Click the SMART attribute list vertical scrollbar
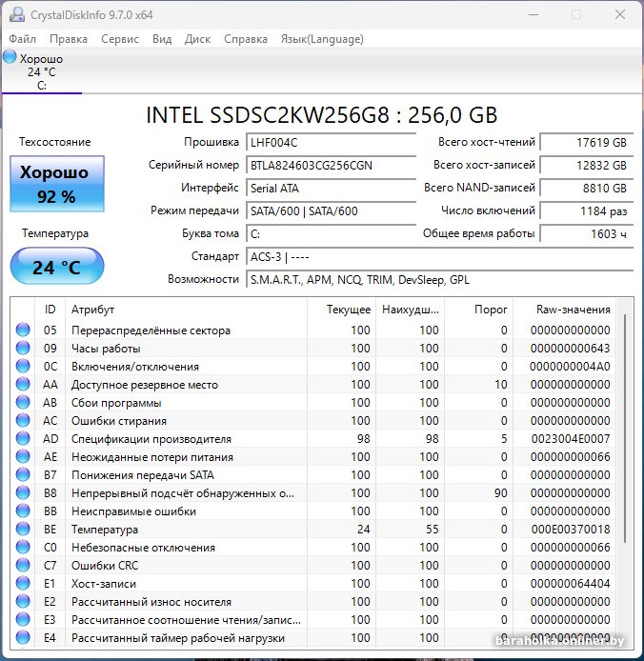This screenshot has width=644, height=661. pyautogui.click(x=625, y=428)
